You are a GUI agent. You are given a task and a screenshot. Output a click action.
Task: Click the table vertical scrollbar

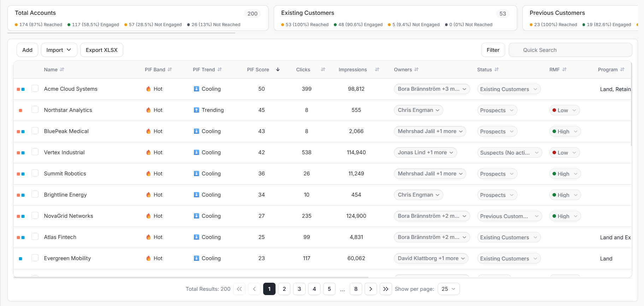tap(631, 104)
